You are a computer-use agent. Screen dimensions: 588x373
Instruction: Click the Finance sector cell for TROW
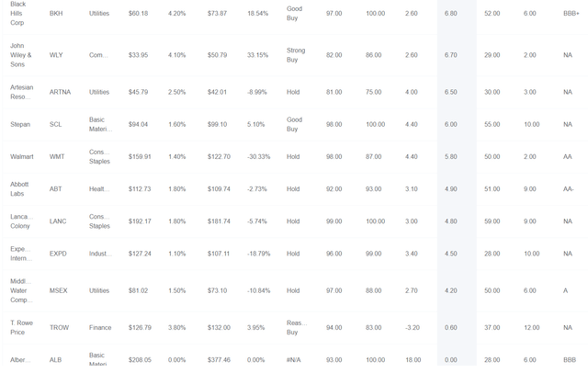(x=99, y=327)
